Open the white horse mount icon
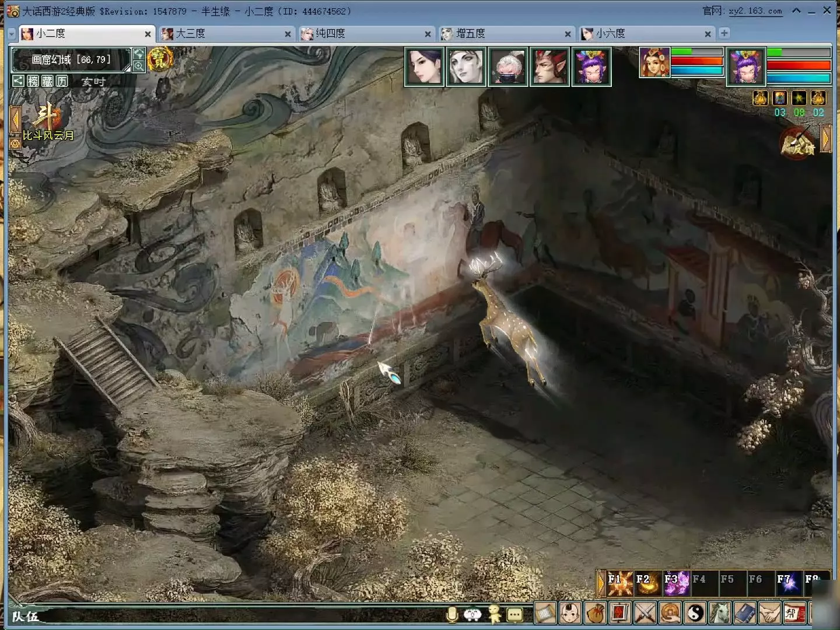 720,613
